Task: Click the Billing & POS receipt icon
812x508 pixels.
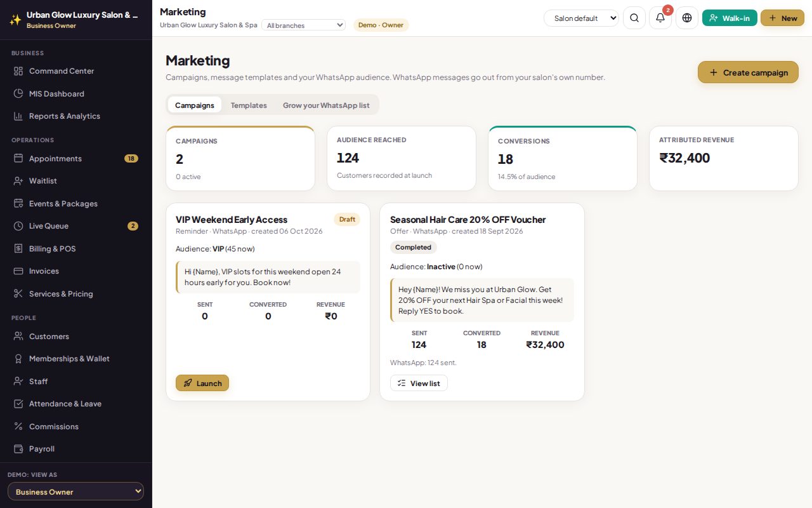Action: click(18, 249)
